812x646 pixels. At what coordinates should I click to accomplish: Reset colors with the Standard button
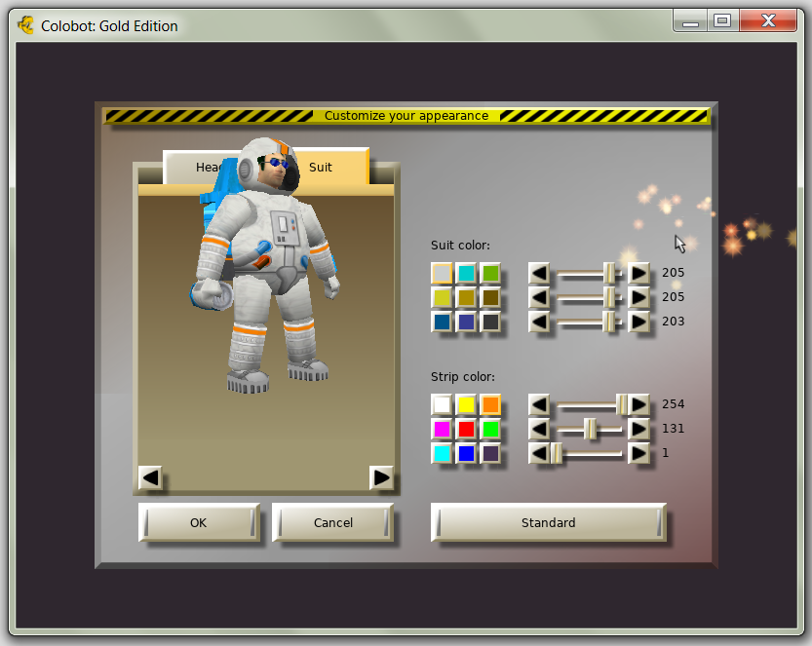tap(549, 523)
